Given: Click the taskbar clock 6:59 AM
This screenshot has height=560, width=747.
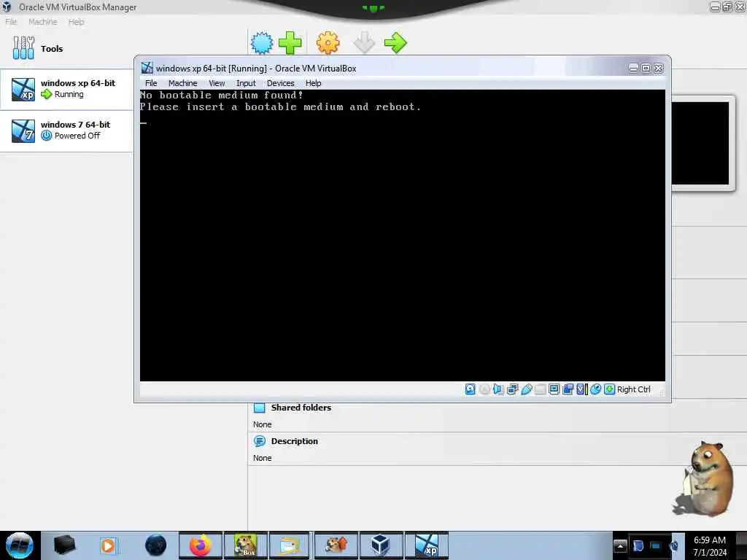Looking at the screenshot, I should [709, 540].
